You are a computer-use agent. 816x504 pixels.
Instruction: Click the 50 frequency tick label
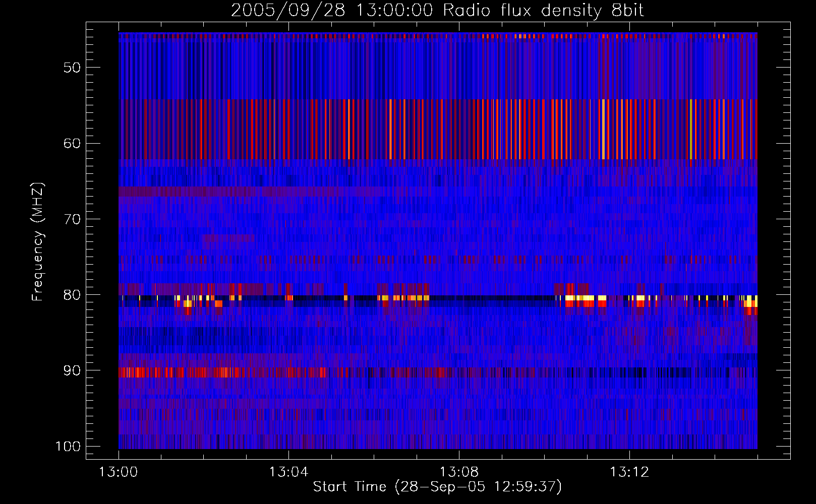tap(72, 68)
